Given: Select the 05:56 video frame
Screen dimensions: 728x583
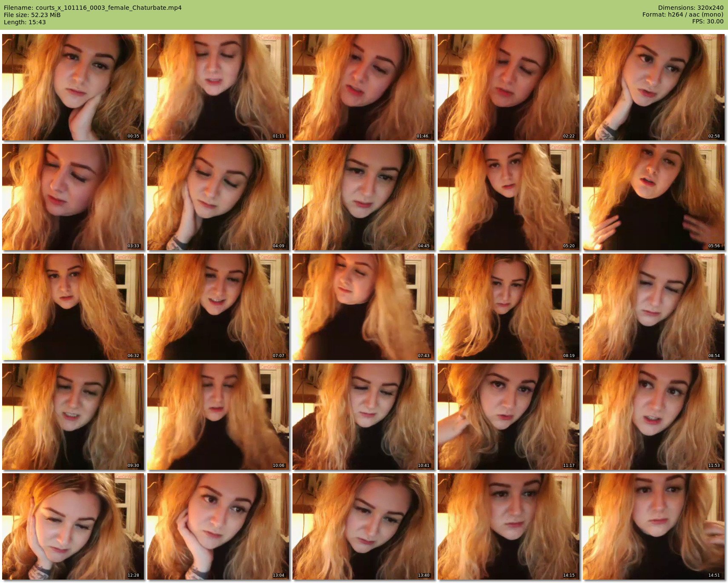Looking at the screenshot, I should pyautogui.click(x=654, y=197).
